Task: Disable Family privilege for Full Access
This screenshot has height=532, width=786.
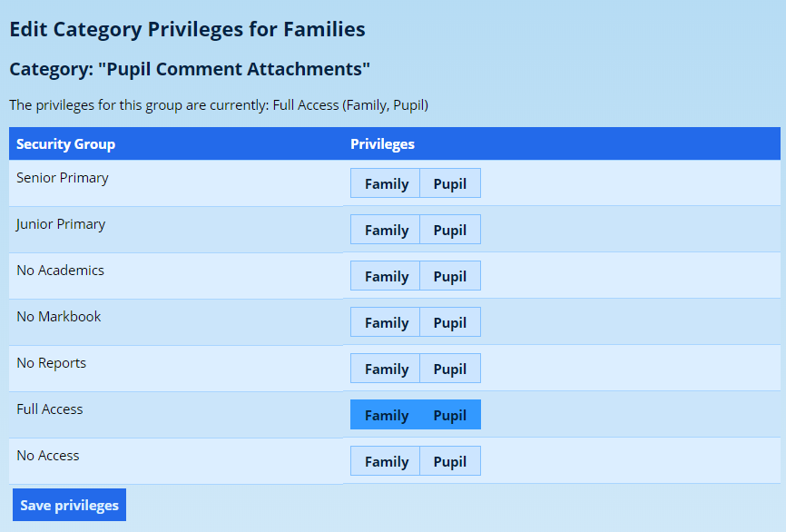Action: [386, 415]
